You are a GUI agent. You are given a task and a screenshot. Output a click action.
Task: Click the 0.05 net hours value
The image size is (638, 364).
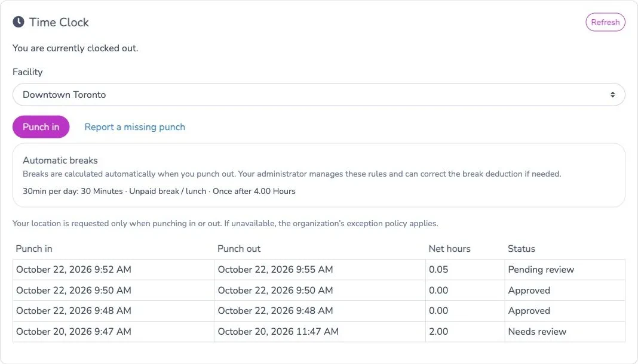(438, 270)
